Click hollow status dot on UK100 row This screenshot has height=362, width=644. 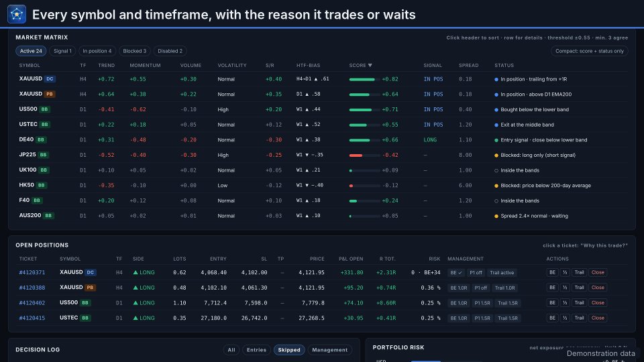coord(496,170)
